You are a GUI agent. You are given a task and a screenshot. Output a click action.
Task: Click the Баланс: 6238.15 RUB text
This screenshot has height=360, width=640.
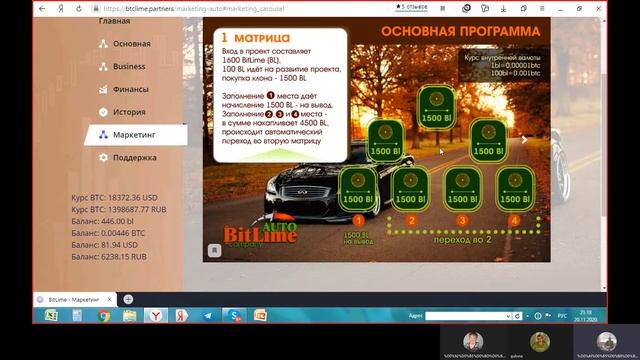point(109,257)
